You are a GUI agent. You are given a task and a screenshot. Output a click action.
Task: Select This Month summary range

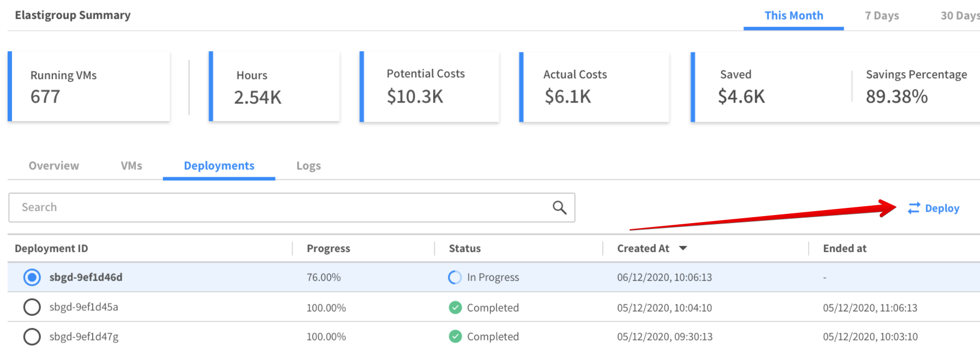pyautogui.click(x=794, y=16)
